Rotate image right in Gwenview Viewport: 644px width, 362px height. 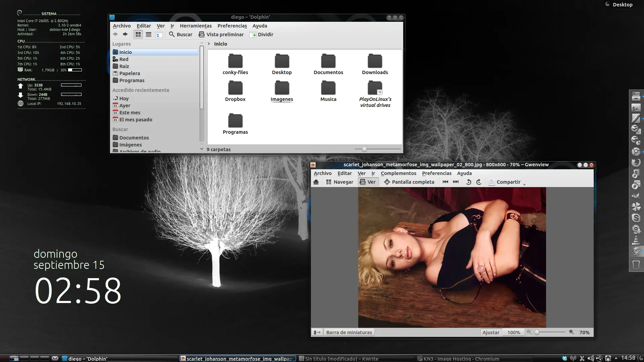click(479, 182)
